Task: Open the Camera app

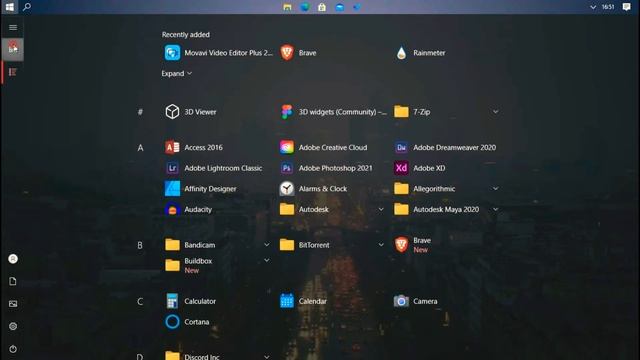Action: pos(416,301)
